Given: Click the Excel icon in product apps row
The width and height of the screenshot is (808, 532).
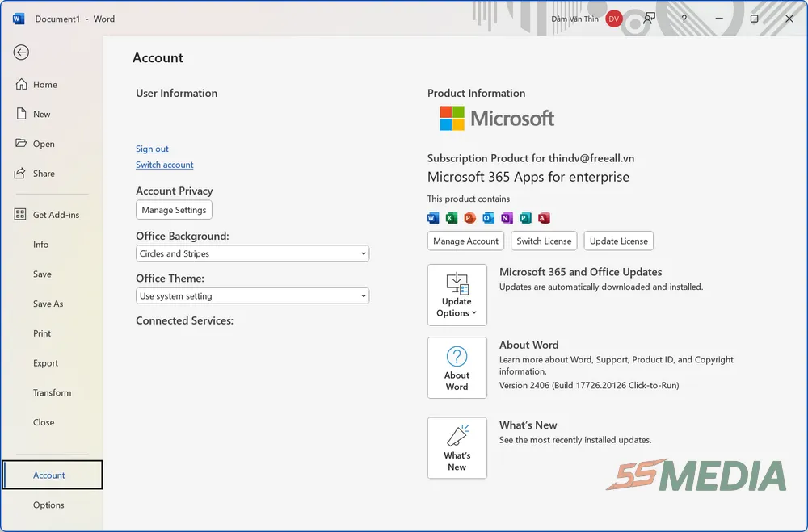Looking at the screenshot, I should pyautogui.click(x=452, y=218).
